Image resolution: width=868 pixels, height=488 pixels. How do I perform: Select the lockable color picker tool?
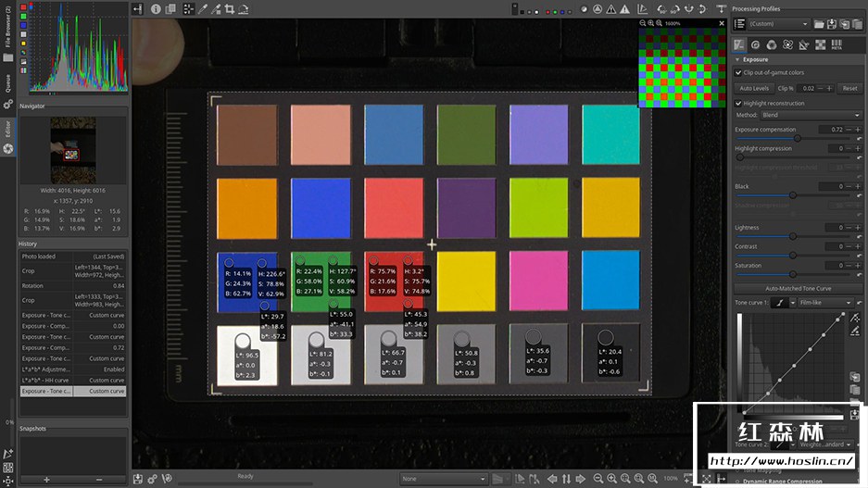[x=216, y=9]
